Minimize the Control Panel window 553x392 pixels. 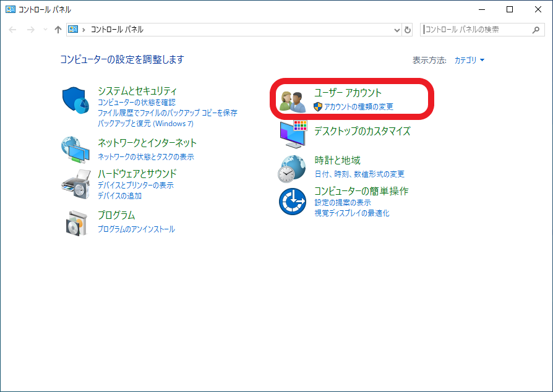[x=482, y=9]
